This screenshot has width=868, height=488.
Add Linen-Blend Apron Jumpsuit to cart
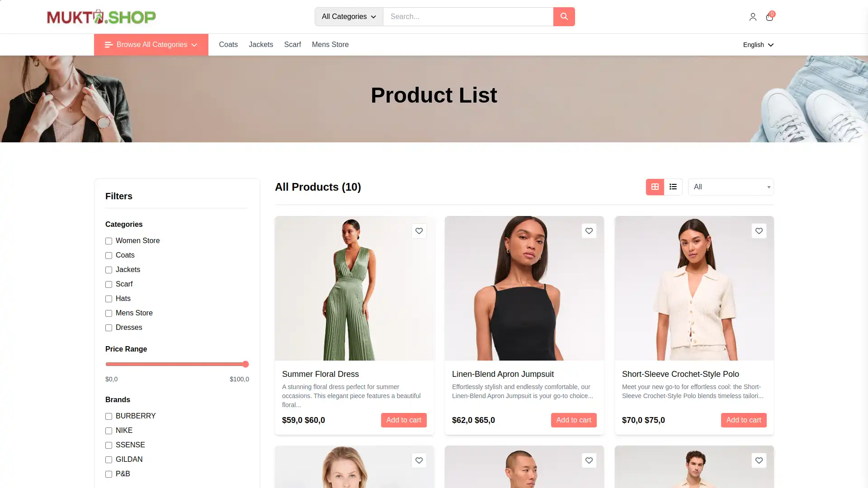click(574, 420)
